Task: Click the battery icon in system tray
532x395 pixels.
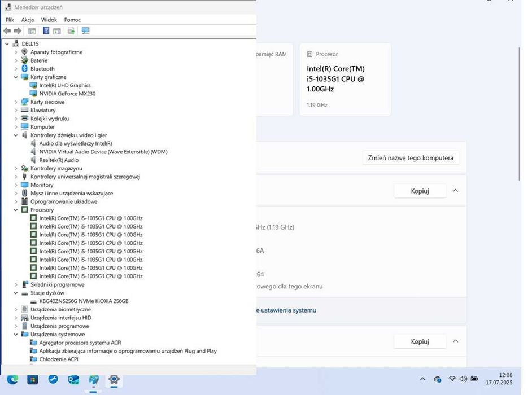Action: (x=474, y=379)
